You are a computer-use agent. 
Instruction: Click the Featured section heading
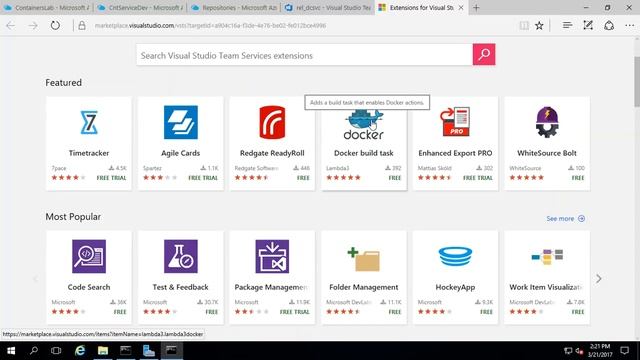pos(63,82)
